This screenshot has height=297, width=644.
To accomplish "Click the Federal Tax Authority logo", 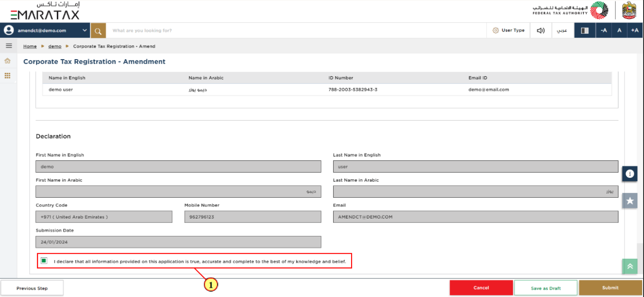I will point(571,10).
